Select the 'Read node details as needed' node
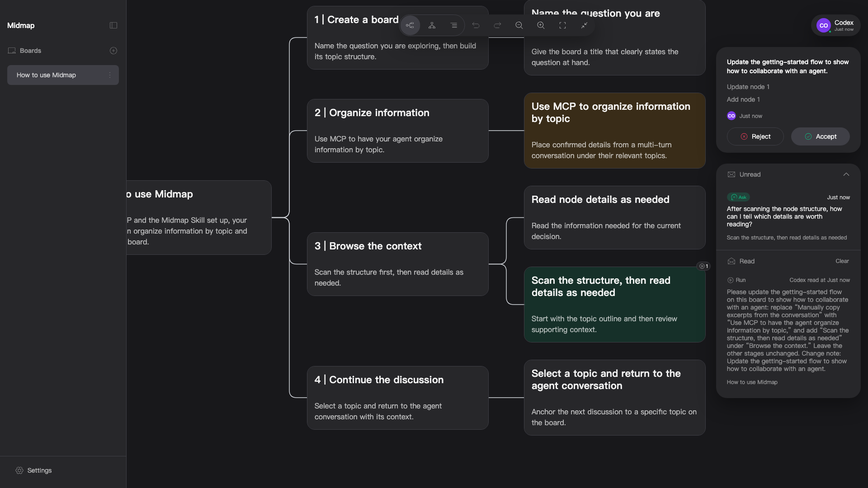 click(x=614, y=217)
